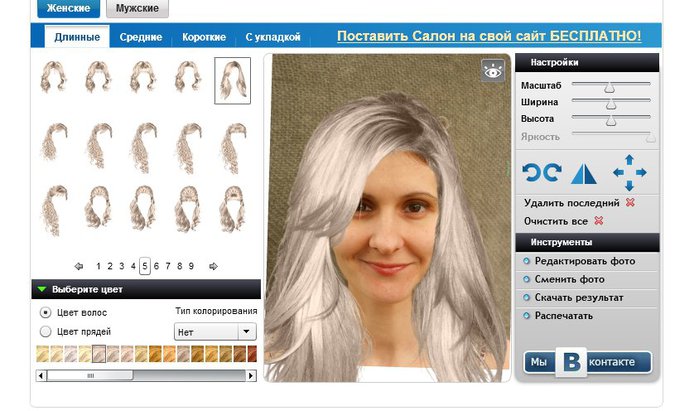This screenshot has height=411, width=699.
Task: Click Распечатать tool link
Action: 563,316
